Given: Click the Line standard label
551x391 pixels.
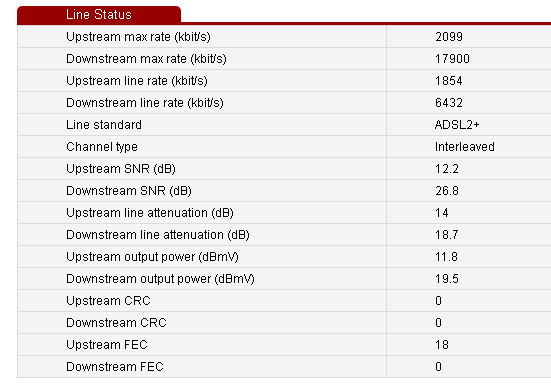Looking at the screenshot, I should click(104, 125).
